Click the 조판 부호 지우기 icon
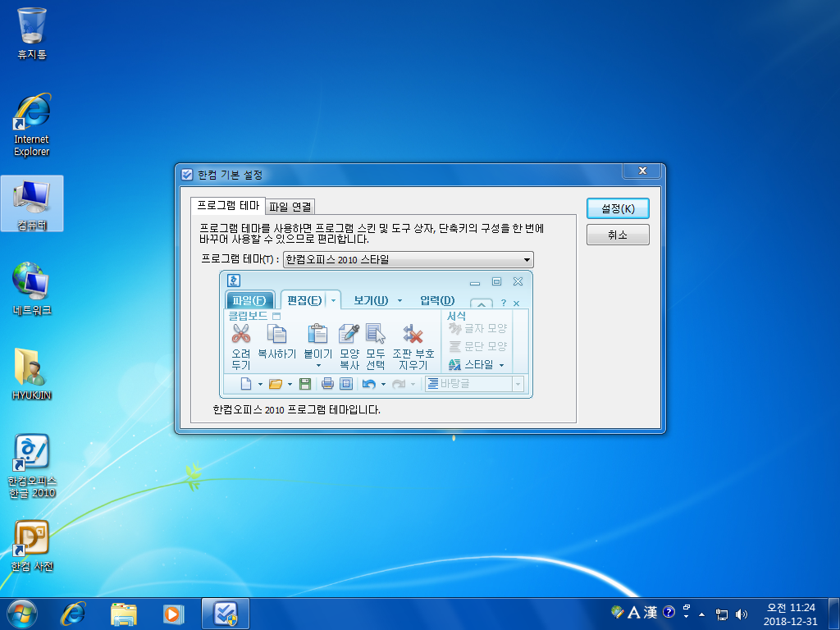Image resolution: width=840 pixels, height=630 pixels. (413, 334)
